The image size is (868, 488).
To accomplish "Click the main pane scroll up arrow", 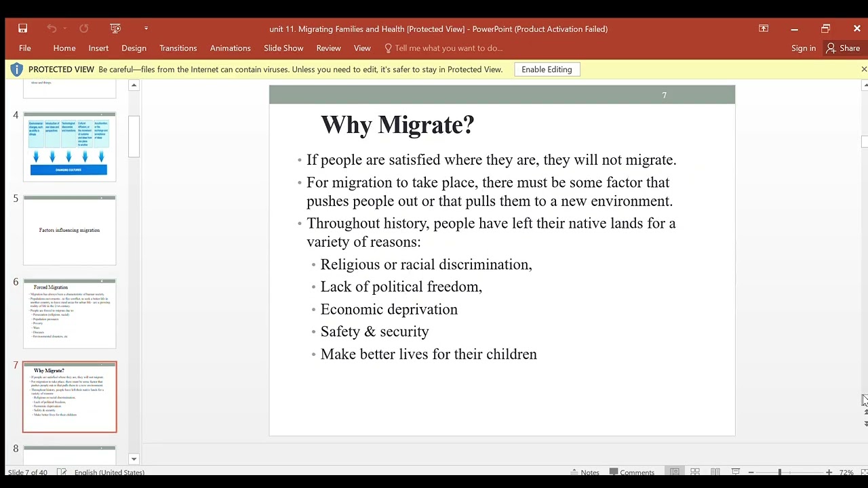I will click(865, 85).
